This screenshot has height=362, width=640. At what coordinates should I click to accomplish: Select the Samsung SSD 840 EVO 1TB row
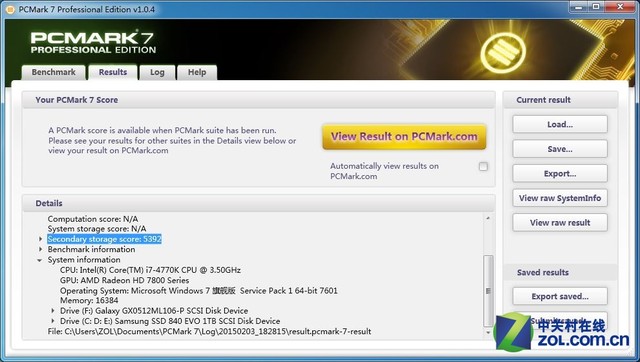click(170, 321)
